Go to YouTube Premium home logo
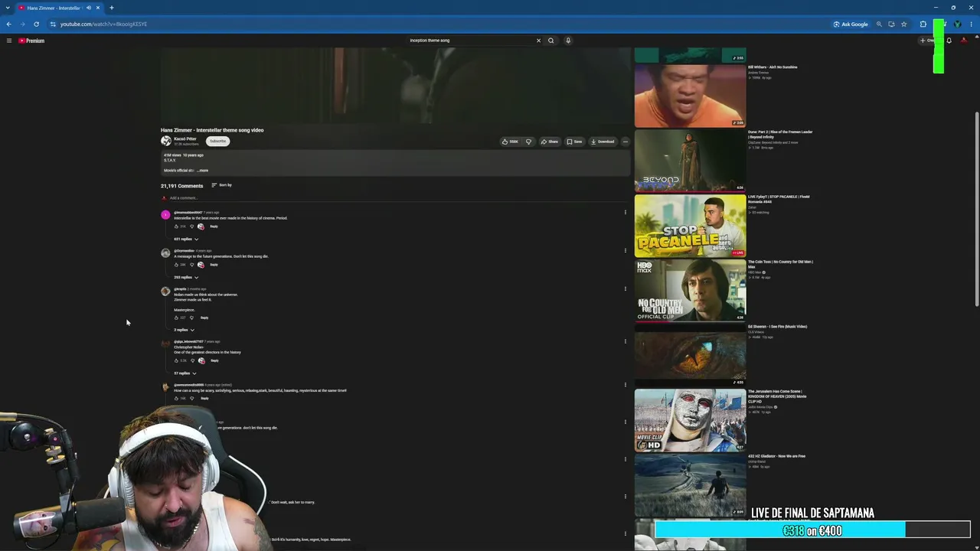The image size is (980, 551). tap(31, 41)
